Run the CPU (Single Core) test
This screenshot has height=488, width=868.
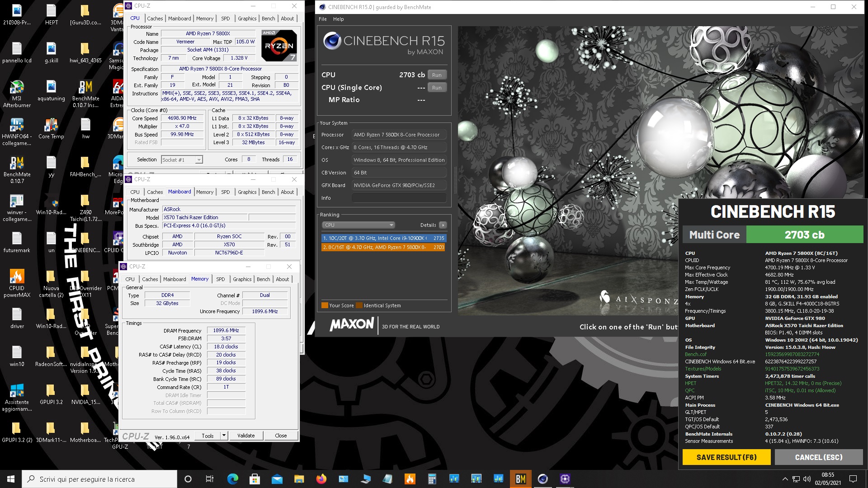coord(437,88)
